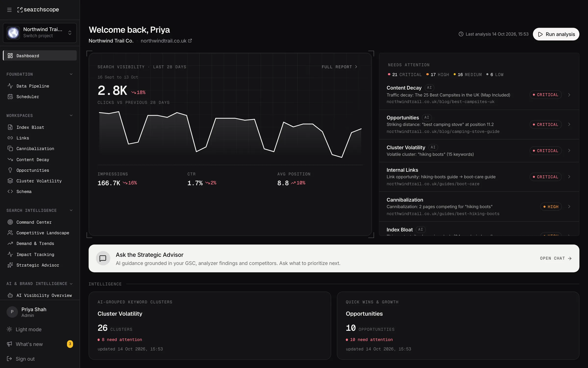Screen dimensions: 588x368
Task: Open Cannibalization workspace
Action: [40, 148]
